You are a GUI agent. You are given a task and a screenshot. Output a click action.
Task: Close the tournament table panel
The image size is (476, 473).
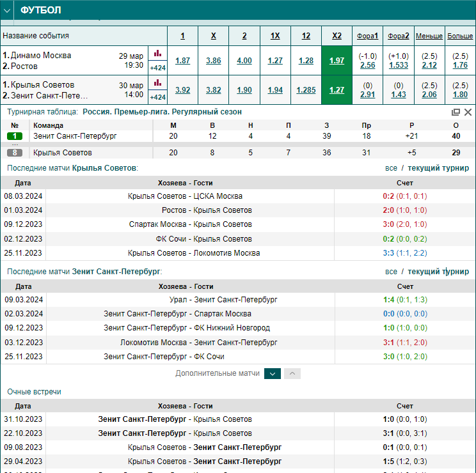pos(468,112)
